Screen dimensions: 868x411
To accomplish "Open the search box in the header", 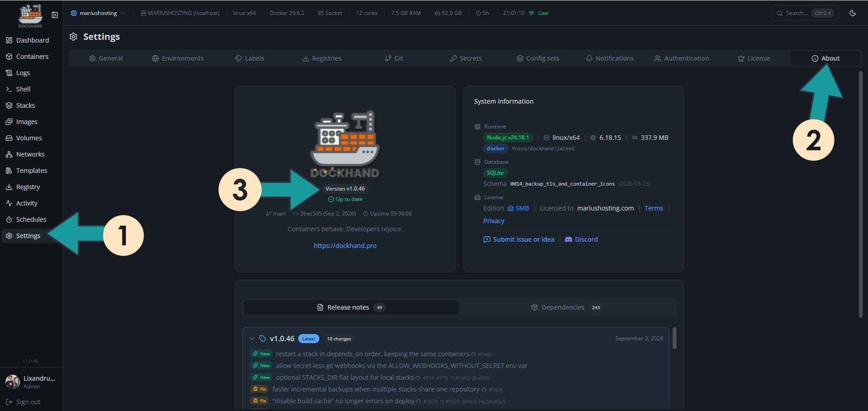I will click(x=805, y=13).
